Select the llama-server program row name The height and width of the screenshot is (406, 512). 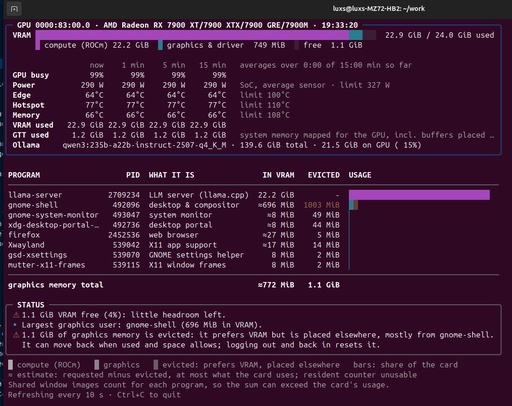point(35,195)
